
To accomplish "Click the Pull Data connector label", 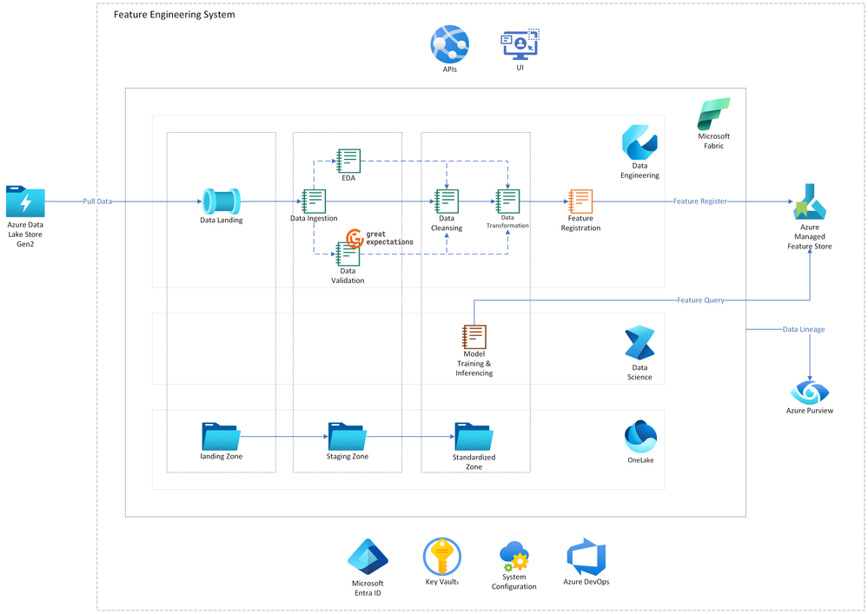I will tap(97, 201).
